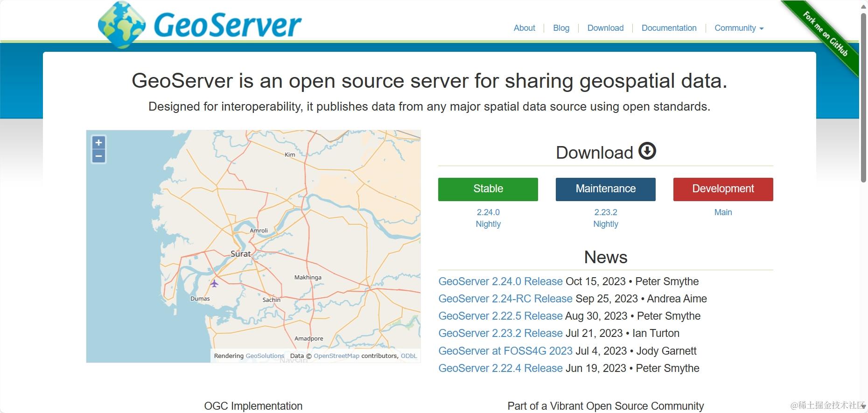Screen dimensions: 868x413
Task: Open GeoServer 2.24.0 Release news
Action: point(500,281)
